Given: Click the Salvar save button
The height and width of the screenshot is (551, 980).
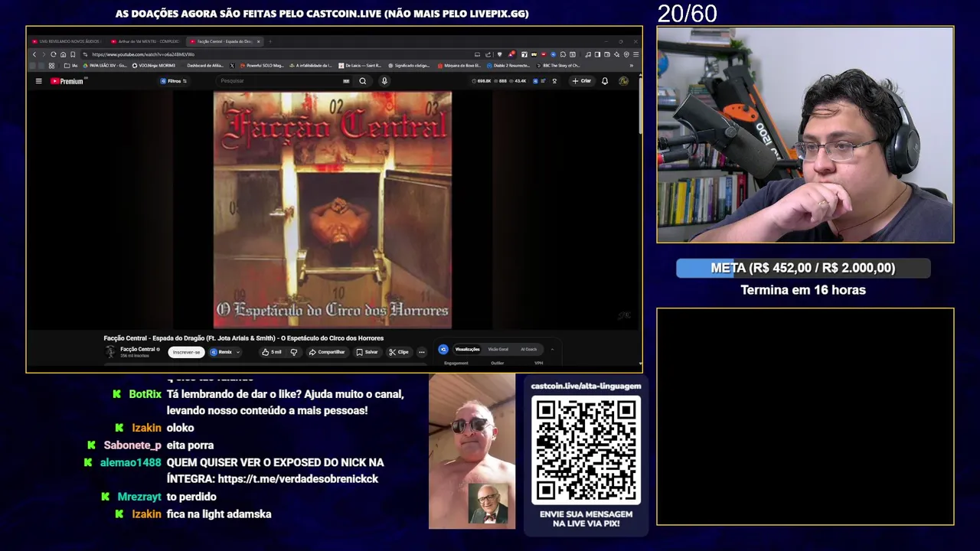Looking at the screenshot, I should pos(367,352).
